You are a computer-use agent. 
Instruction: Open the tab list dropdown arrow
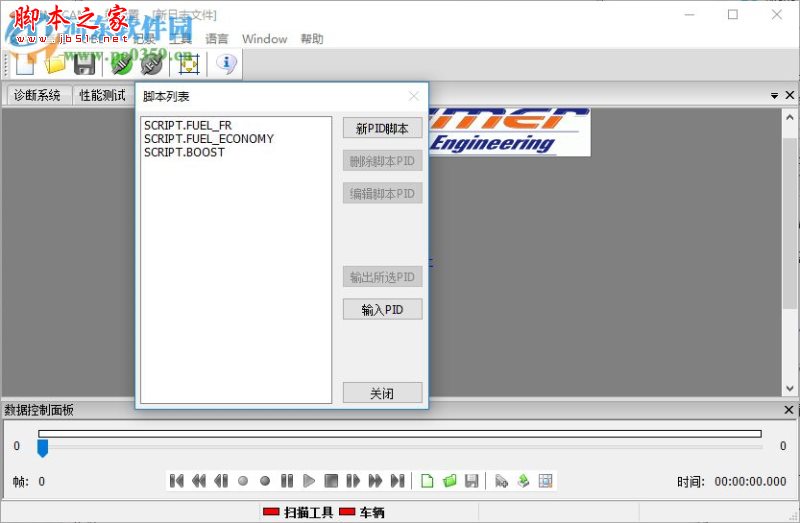coord(774,95)
